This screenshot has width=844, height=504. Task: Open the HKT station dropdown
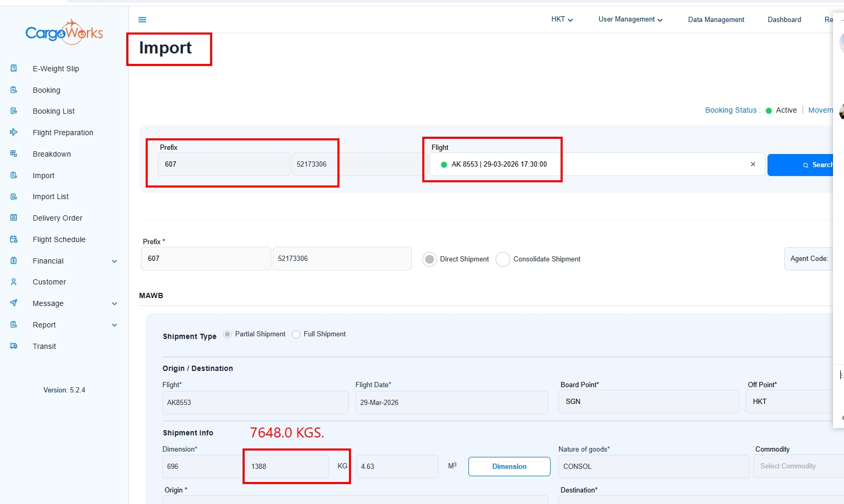(562, 19)
